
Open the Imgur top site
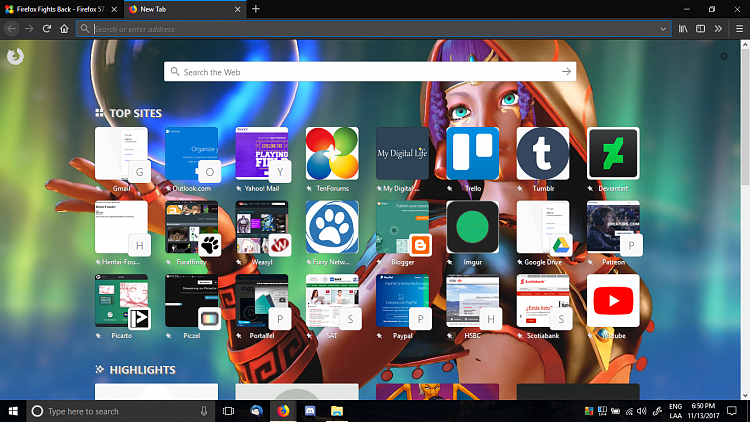click(473, 227)
